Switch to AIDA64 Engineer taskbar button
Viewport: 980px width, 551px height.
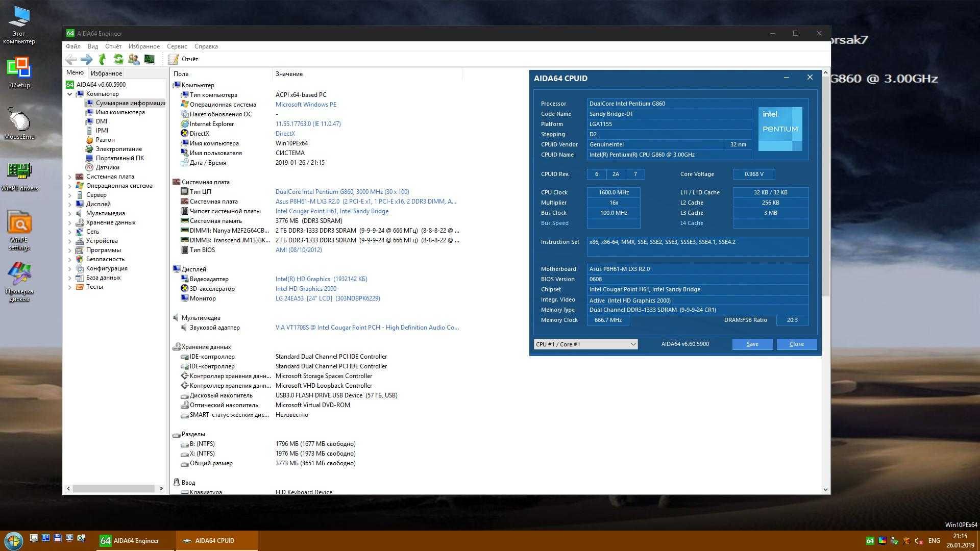(136, 541)
